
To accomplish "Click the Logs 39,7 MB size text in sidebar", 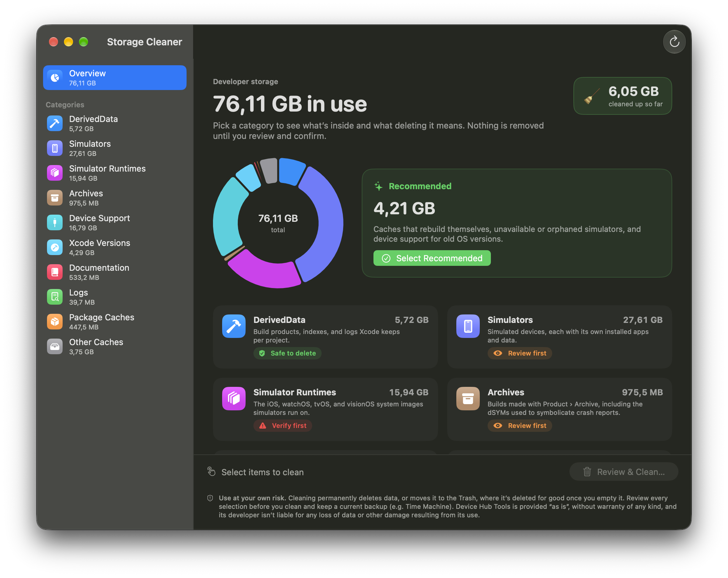I will coord(82,302).
